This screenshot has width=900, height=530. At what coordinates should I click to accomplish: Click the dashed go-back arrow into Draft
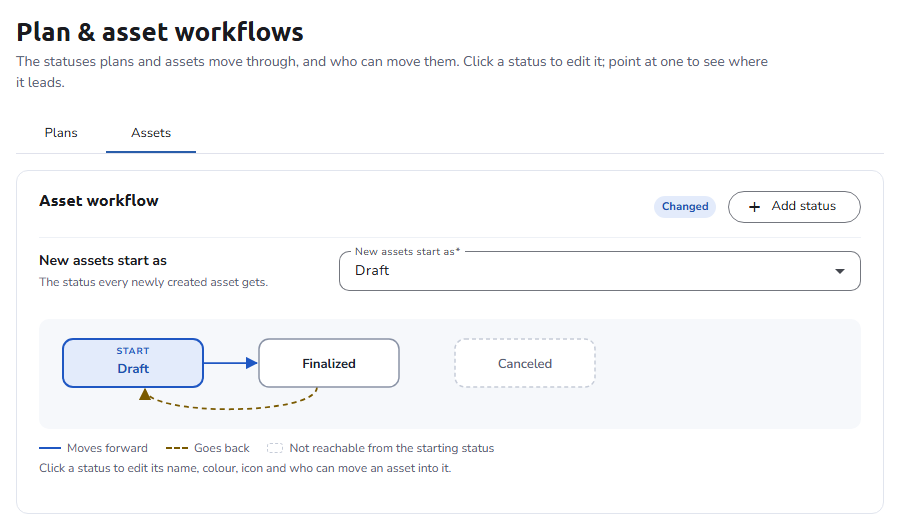click(x=230, y=399)
